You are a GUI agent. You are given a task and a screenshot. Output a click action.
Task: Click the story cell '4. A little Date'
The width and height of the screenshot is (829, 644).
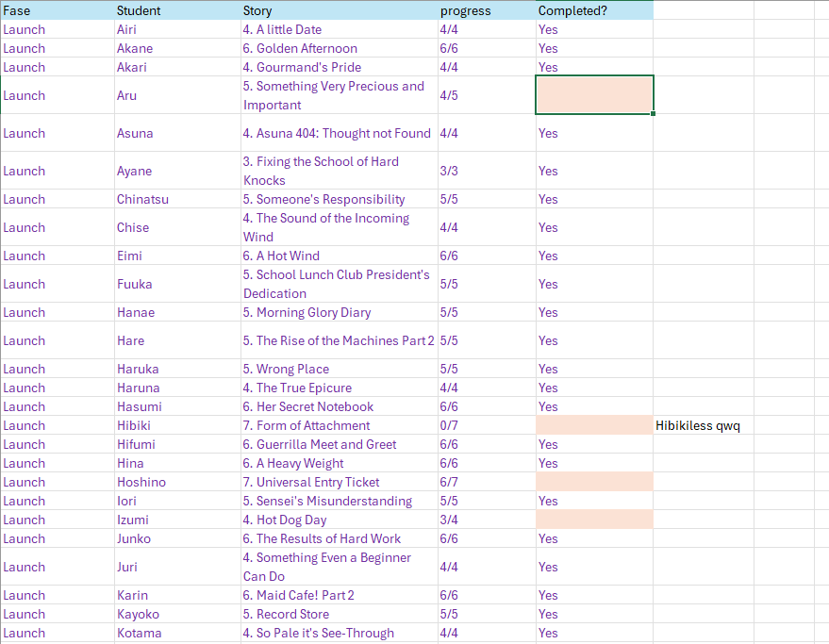point(339,29)
